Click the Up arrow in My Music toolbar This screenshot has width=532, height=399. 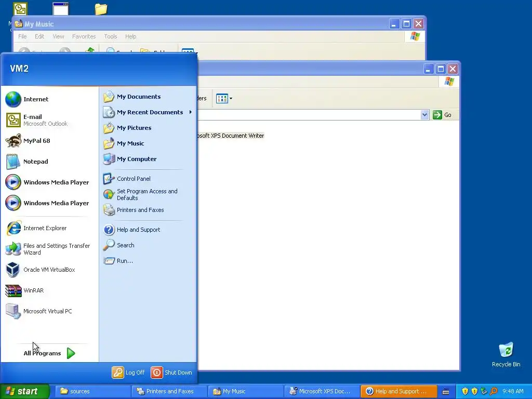click(90, 50)
